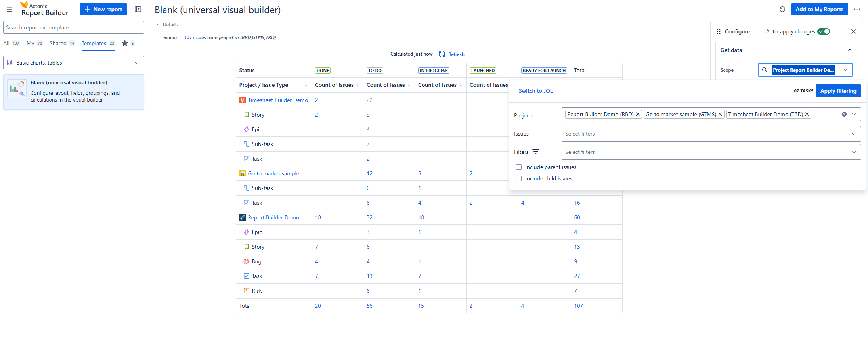868x351 pixels.
Task: Remove Go to market sample (GTMS) tag
Action: (720, 114)
